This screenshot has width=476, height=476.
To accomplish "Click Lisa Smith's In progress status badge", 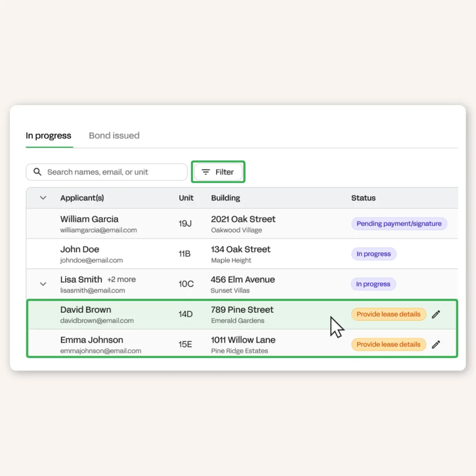I will (373, 284).
